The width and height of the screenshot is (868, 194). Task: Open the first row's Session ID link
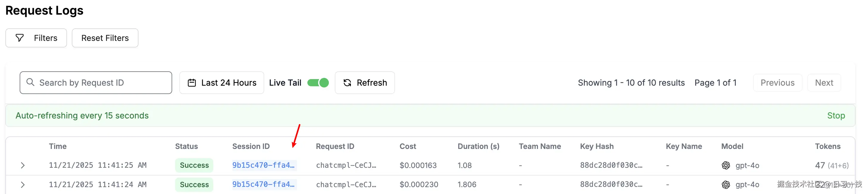pos(263,165)
